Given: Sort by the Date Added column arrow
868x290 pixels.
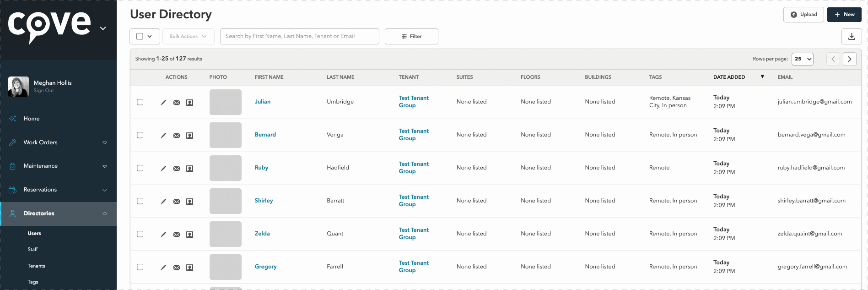Looking at the screenshot, I should [762, 77].
